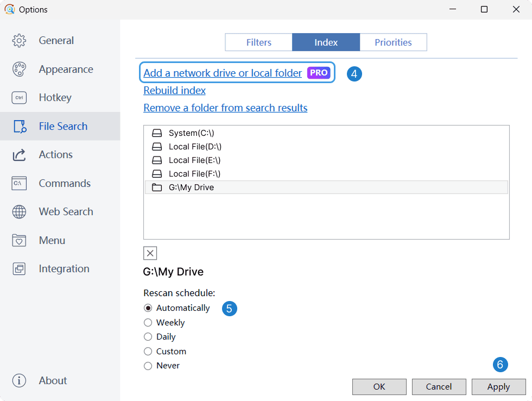Select Local File(F:\) in the list
The image size is (532, 401).
pos(326,173)
